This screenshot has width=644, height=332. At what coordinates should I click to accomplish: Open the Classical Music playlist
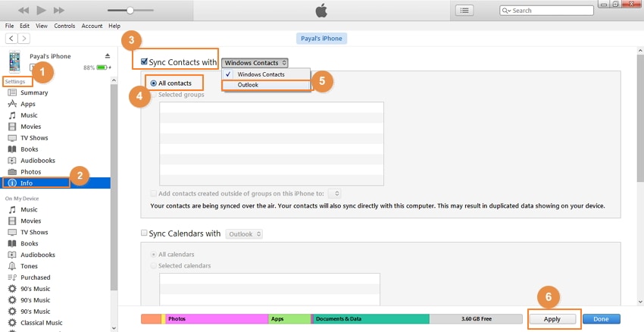tap(42, 323)
